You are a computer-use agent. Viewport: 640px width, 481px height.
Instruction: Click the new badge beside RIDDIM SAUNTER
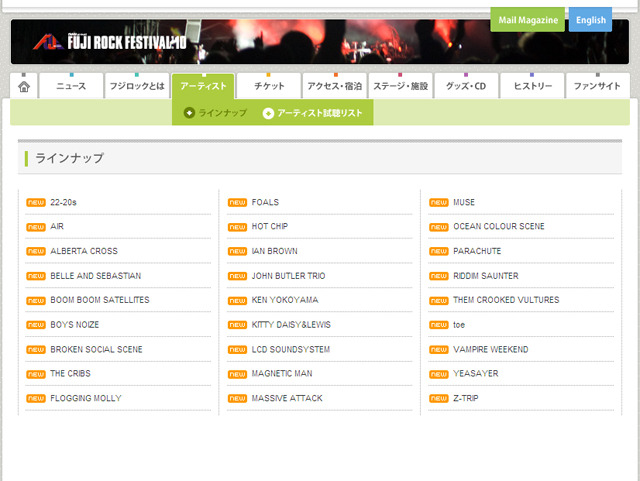coord(439,276)
